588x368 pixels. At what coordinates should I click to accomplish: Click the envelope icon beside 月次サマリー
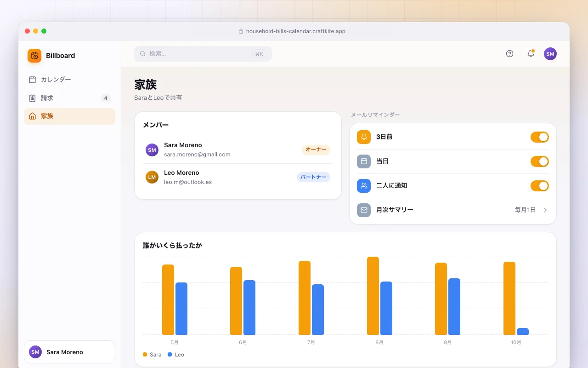[x=364, y=210]
